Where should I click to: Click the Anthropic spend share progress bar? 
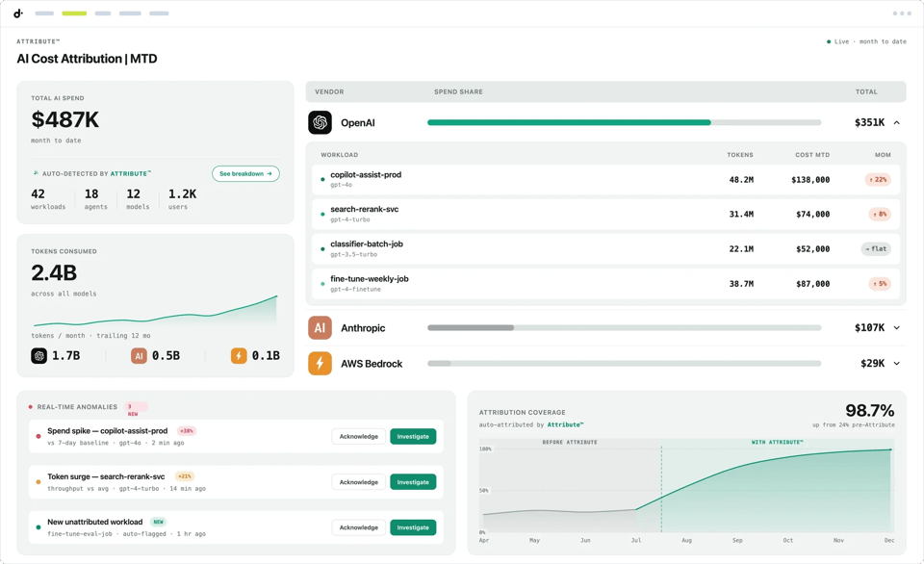[x=624, y=327]
